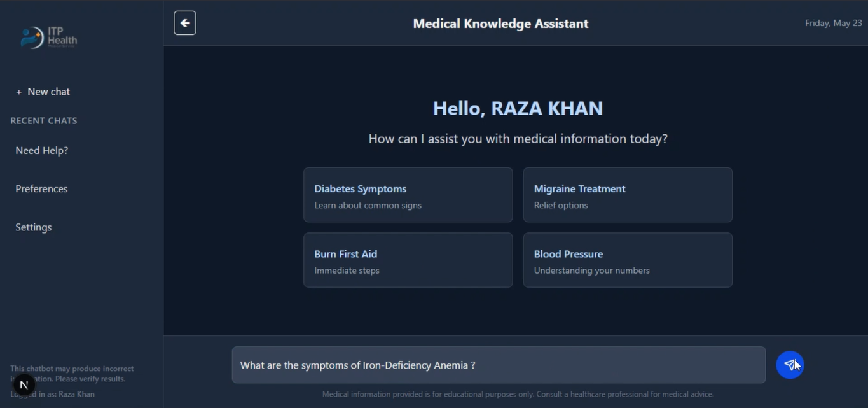The height and width of the screenshot is (408, 868).
Task: Click the Medical Knowledge Assistant title
Action: (500, 24)
